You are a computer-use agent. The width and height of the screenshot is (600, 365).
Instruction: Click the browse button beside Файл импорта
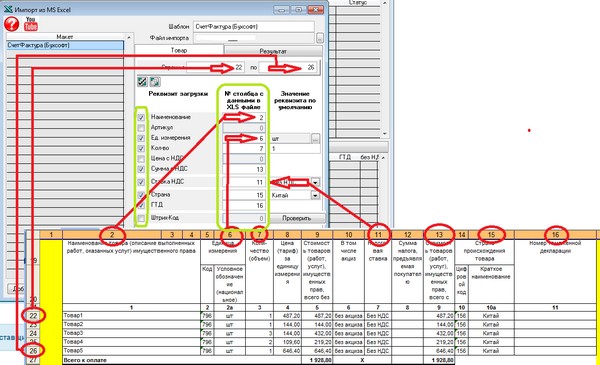click(320, 38)
